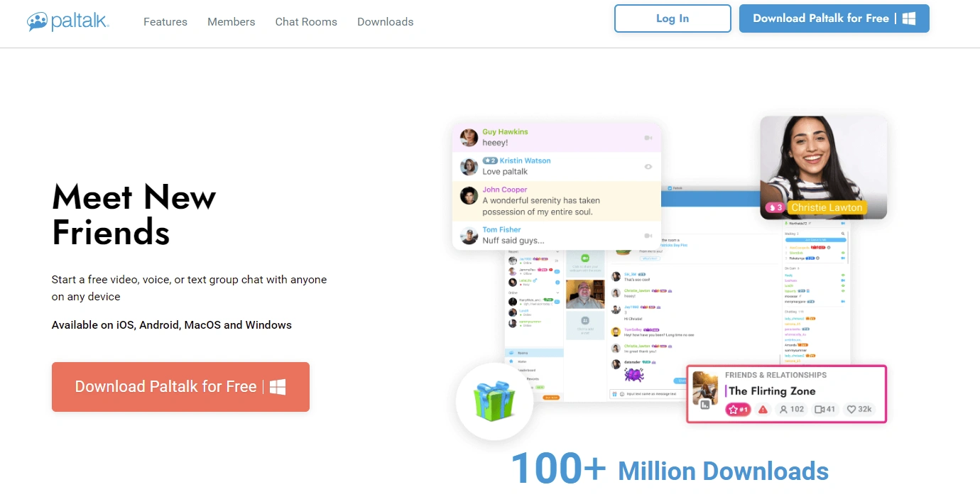Click the red warning triangle in The Flirting Zone
The width and height of the screenshot is (980, 497).
(x=763, y=410)
